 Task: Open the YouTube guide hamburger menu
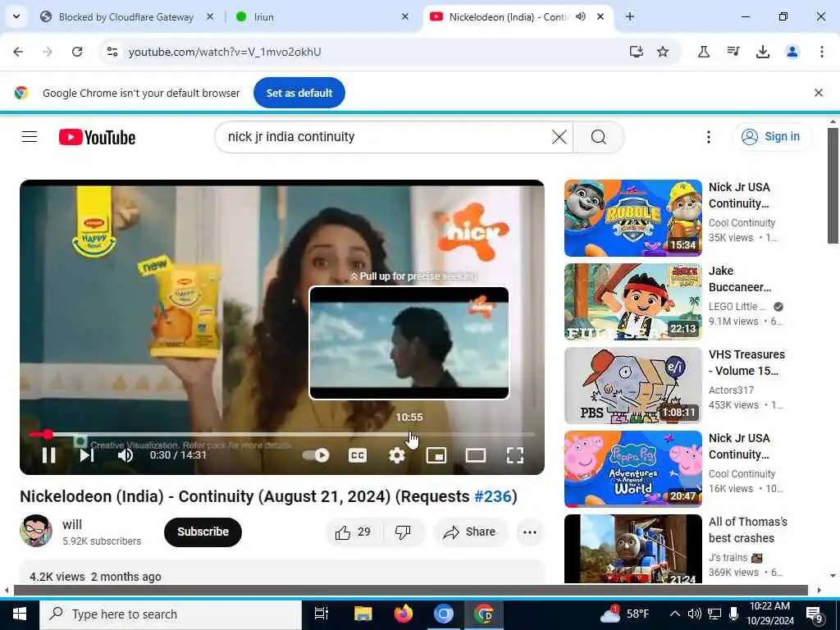pyautogui.click(x=30, y=137)
